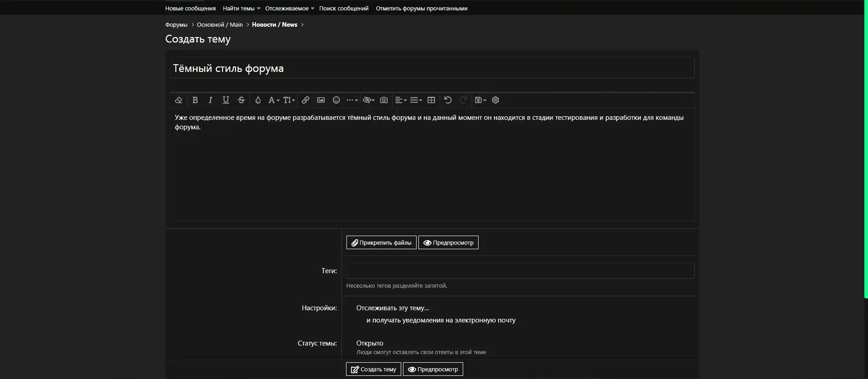
Task: Click the 'Настройки:' label
Action: click(x=319, y=308)
